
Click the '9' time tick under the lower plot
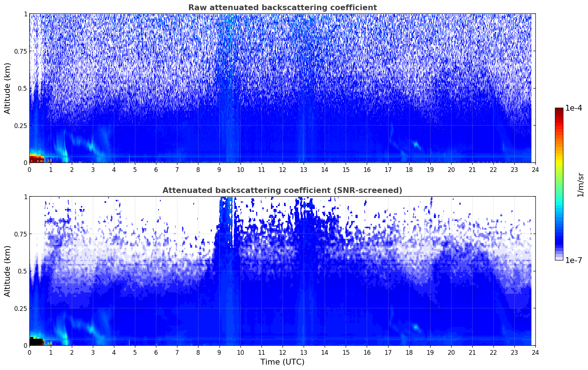tap(219, 352)
